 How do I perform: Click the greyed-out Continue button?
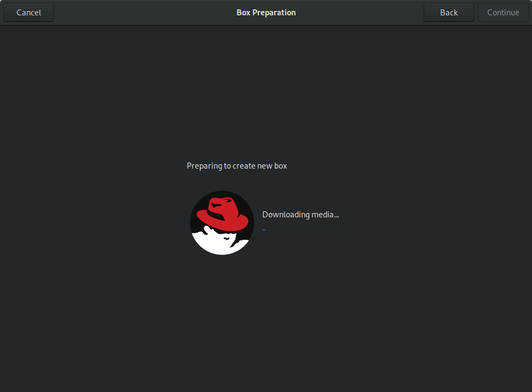(x=502, y=13)
